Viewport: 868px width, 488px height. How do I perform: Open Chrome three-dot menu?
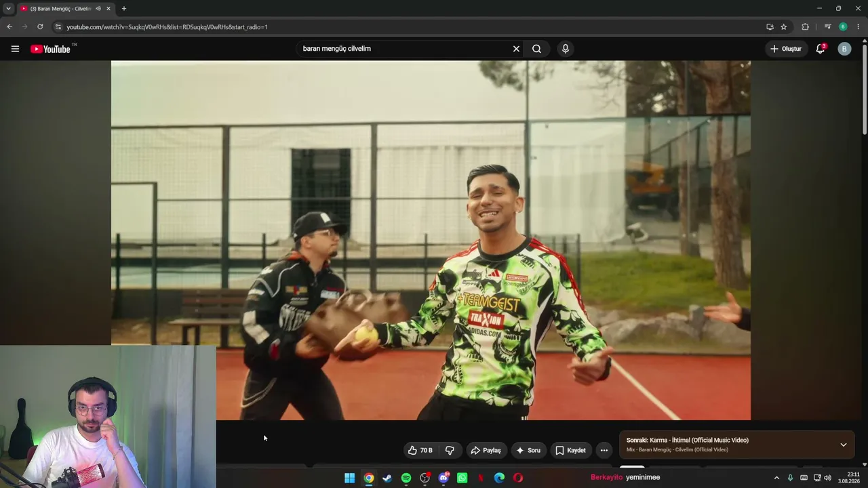[858, 27]
